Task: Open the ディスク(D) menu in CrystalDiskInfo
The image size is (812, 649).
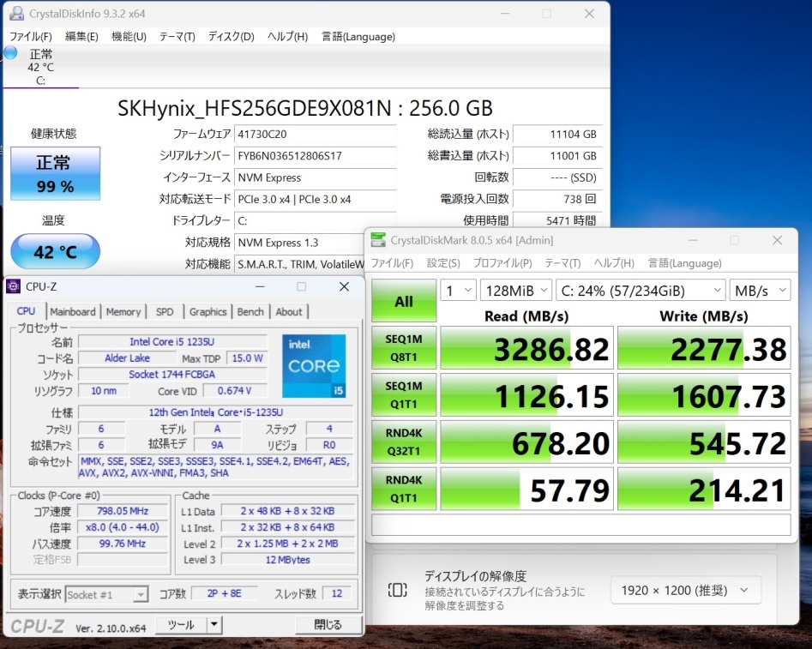Action: click(231, 36)
